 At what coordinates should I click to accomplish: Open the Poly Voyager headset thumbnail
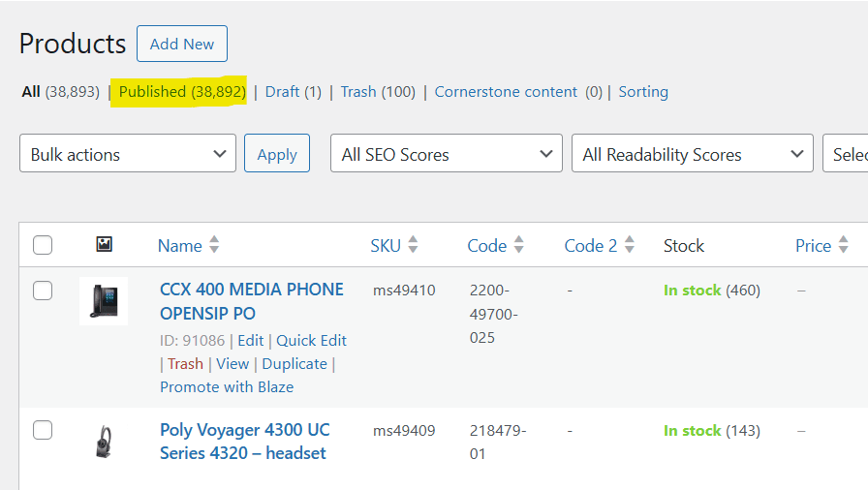104,442
